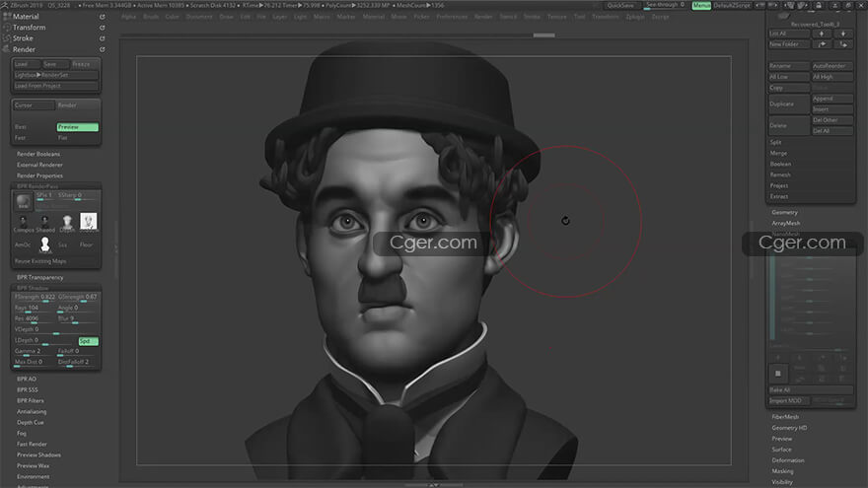Select the Shadow render pass thumbnail
Image resolution: width=868 pixels, height=488 pixels.
pyautogui.click(x=89, y=221)
